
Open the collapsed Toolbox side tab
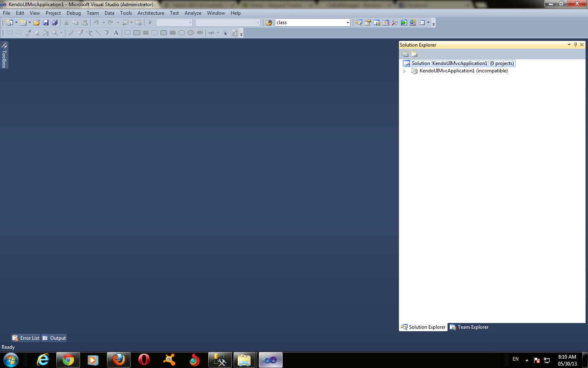click(4, 55)
